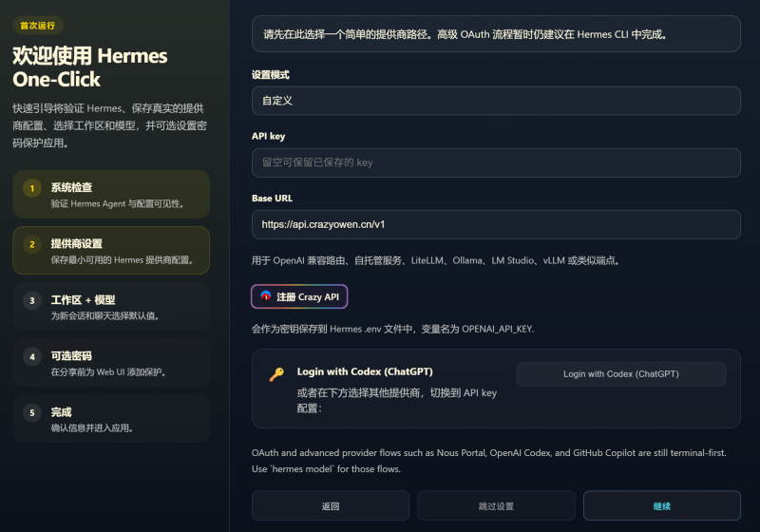Click step number 2 circle badge
Viewport: 760px width, 532px height.
tap(32, 244)
